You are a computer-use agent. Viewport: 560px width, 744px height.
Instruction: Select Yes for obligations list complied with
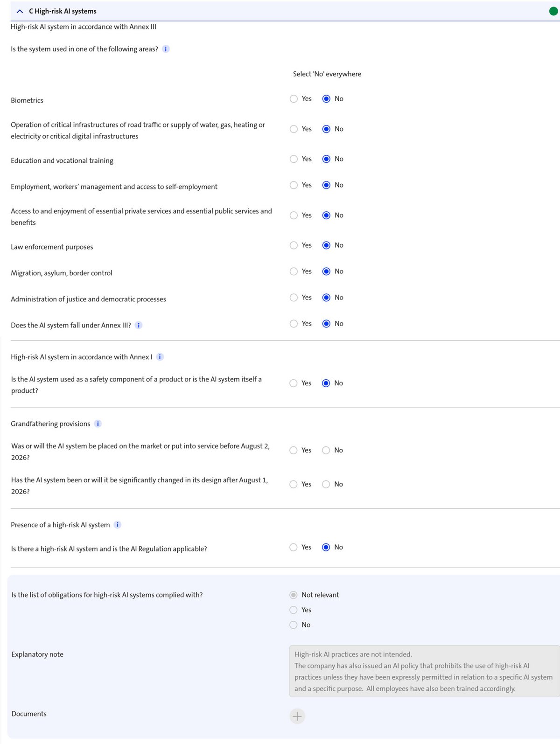point(294,610)
